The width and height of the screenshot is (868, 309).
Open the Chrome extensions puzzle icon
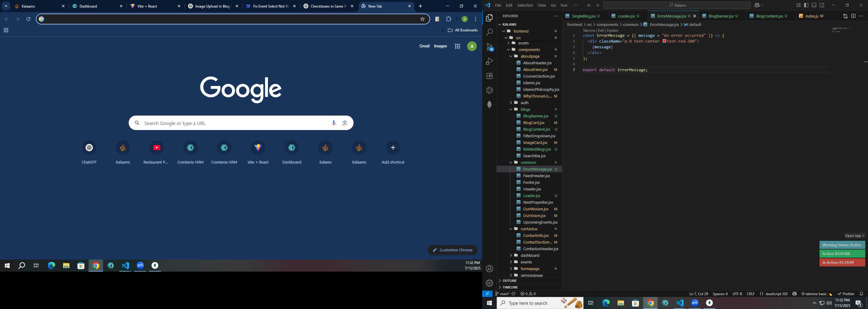coord(448,19)
